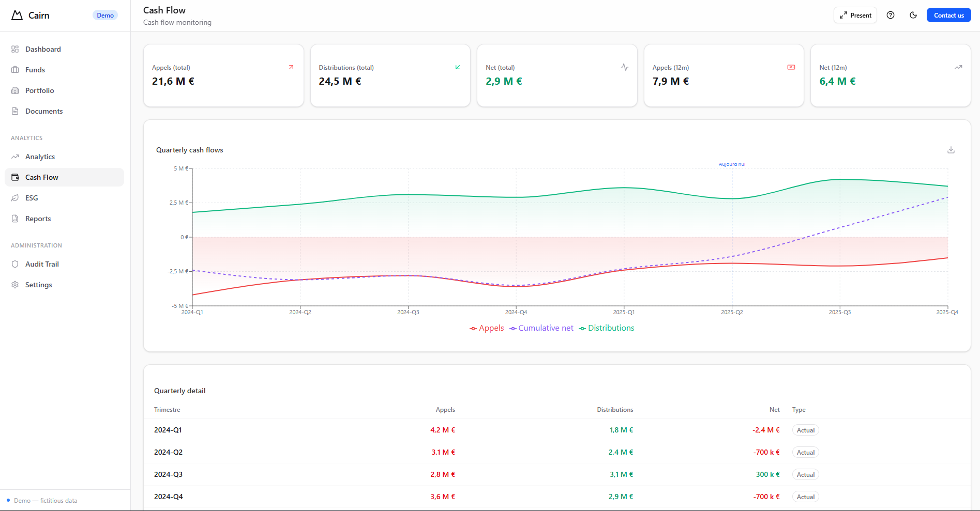Toggle Cumulative net series in legend
This screenshot has width=980, height=511.
pyautogui.click(x=541, y=328)
